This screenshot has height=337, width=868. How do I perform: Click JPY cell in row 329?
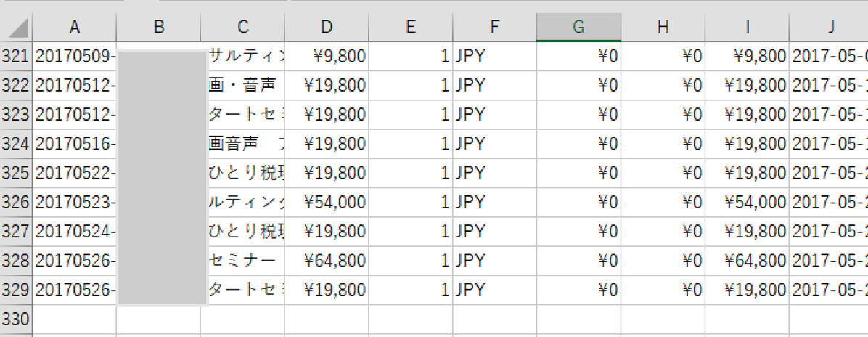pyautogui.click(x=495, y=290)
